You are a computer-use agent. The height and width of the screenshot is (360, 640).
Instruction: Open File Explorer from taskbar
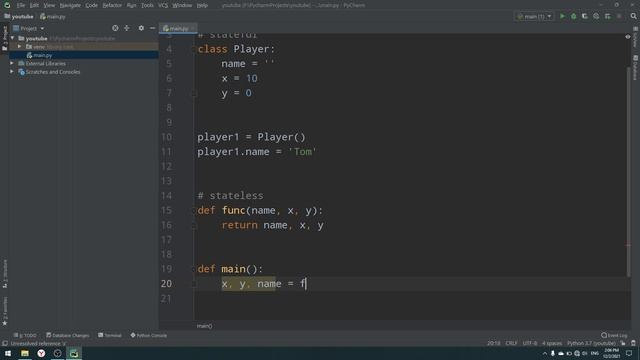(x=25, y=353)
